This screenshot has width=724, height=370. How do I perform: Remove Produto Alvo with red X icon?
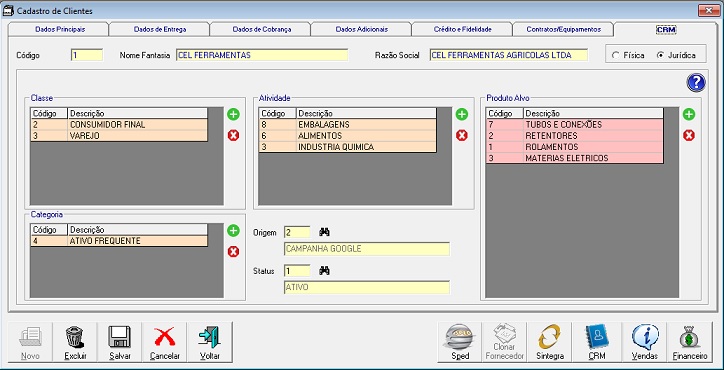689,135
